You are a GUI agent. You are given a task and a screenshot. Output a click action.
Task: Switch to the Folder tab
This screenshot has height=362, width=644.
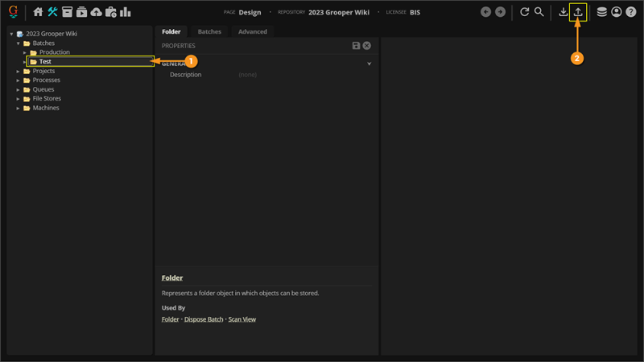click(x=171, y=31)
